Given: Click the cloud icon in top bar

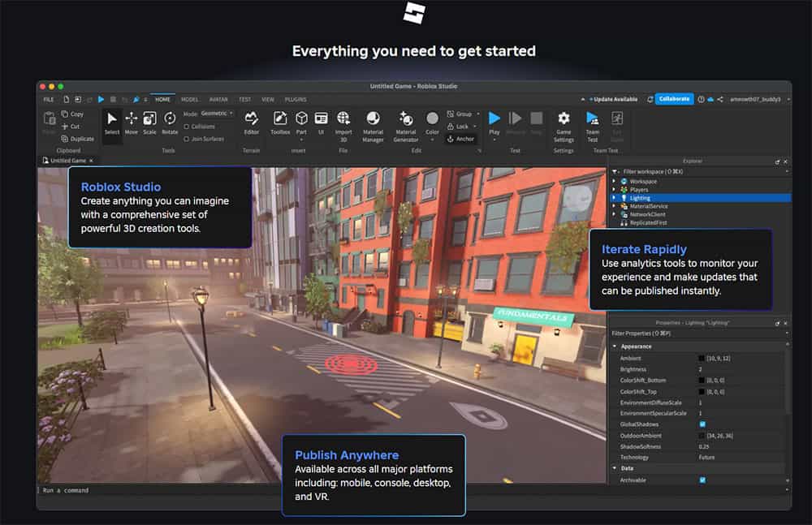Looking at the screenshot, I should click(710, 100).
